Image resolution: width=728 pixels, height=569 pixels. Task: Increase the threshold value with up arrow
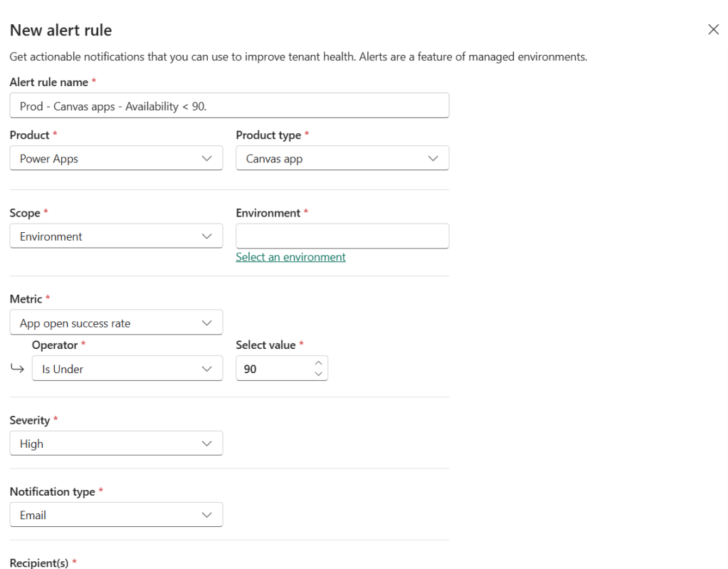[318, 363]
